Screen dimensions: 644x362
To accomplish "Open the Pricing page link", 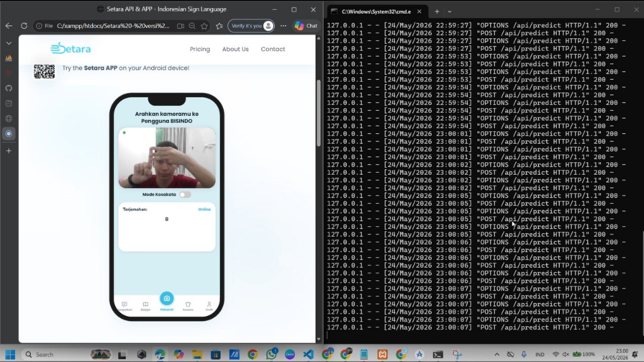I will (200, 49).
